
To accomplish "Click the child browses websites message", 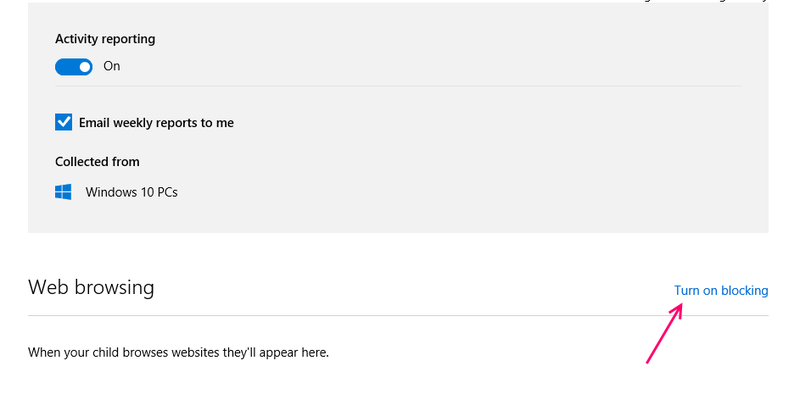I will pos(179,352).
